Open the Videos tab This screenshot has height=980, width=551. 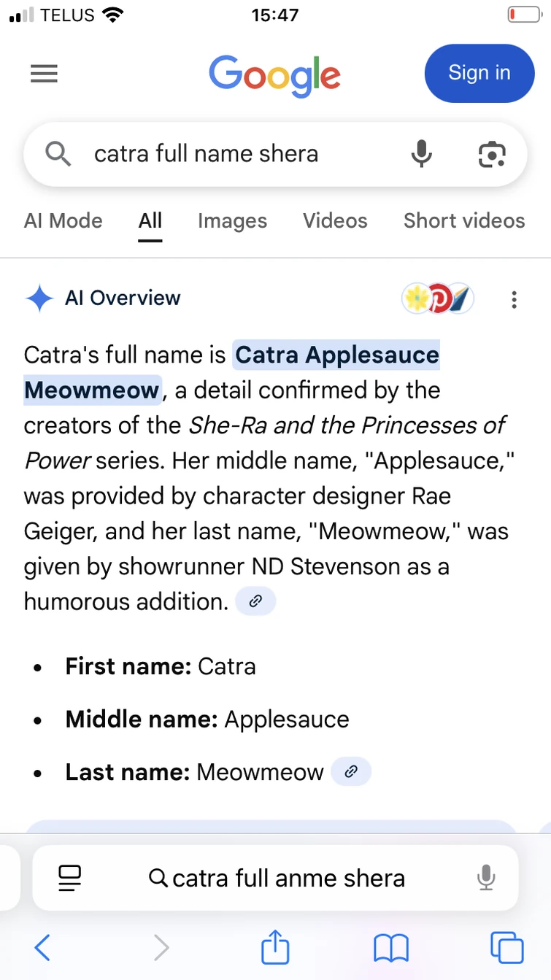click(335, 220)
